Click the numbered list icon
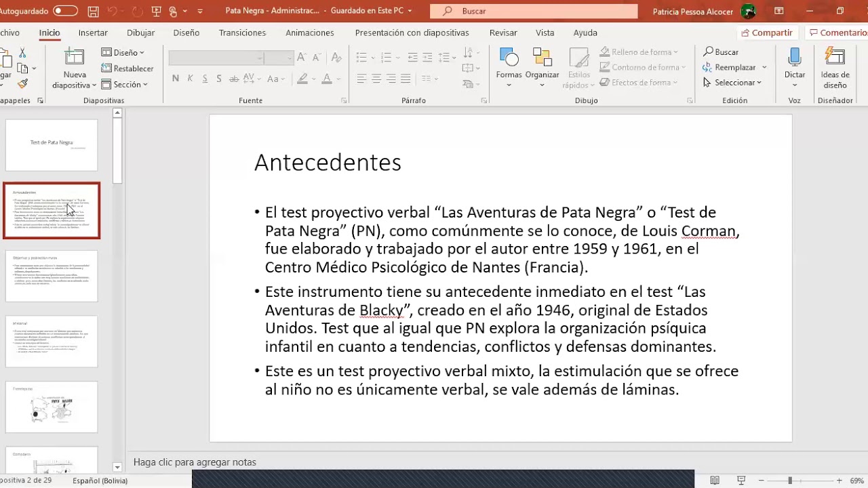Image resolution: width=868 pixels, height=488 pixels. point(387,58)
